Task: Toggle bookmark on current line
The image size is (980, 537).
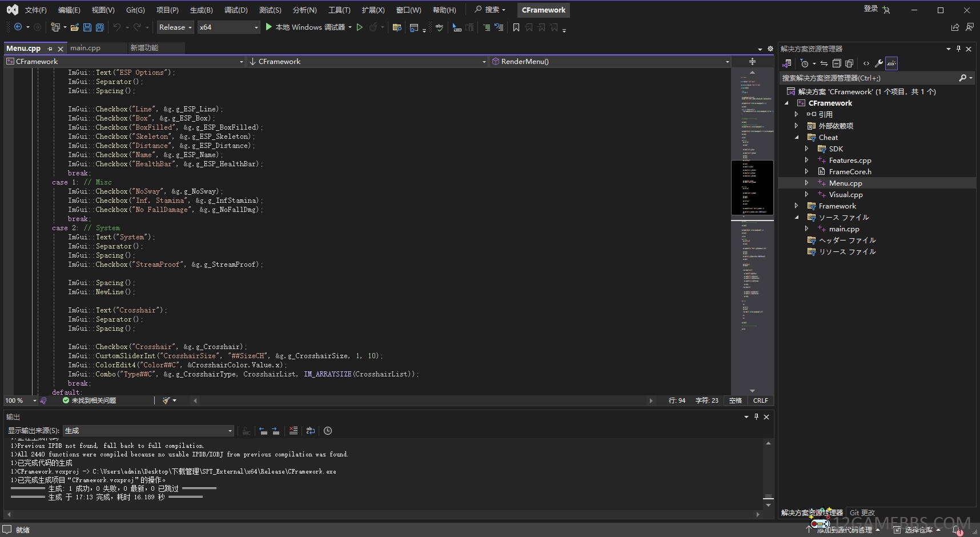Action: coord(516,27)
